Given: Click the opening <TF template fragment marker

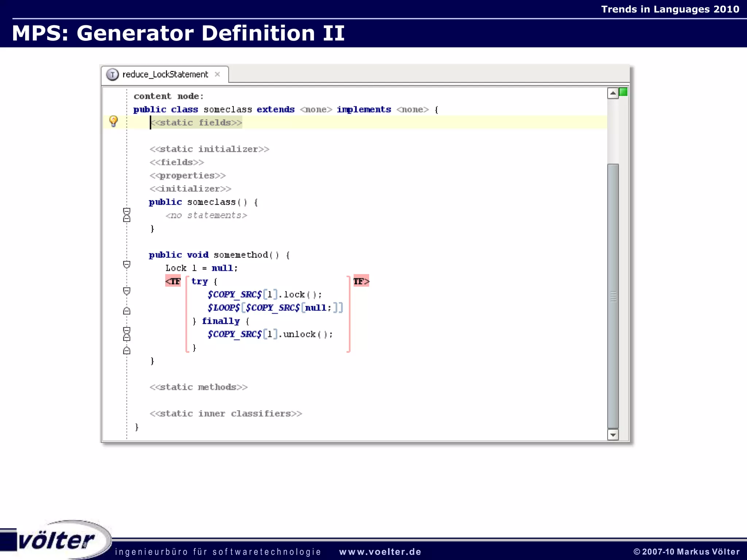Looking at the screenshot, I should click(173, 281).
